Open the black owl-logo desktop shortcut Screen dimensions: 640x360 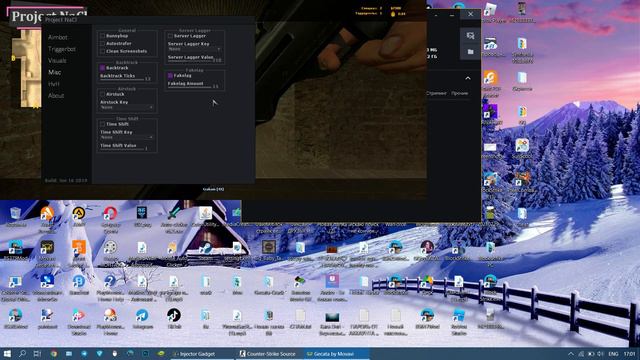click(x=47, y=247)
